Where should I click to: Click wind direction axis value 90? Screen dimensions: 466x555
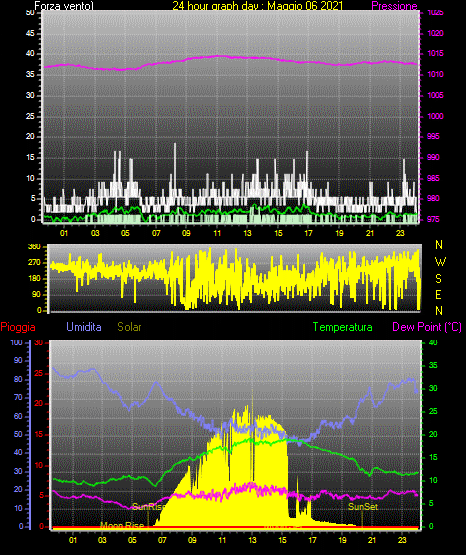pos(36,294)
